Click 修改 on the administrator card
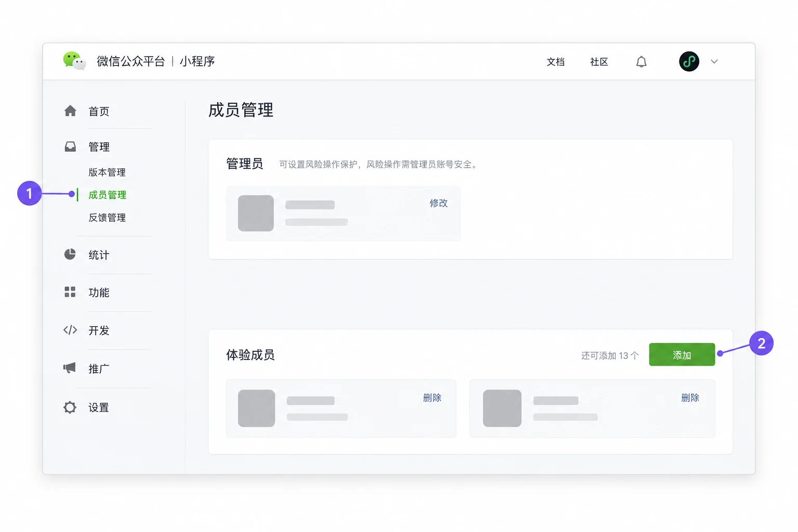Screen dimensions: 798x532 point(438,203)
